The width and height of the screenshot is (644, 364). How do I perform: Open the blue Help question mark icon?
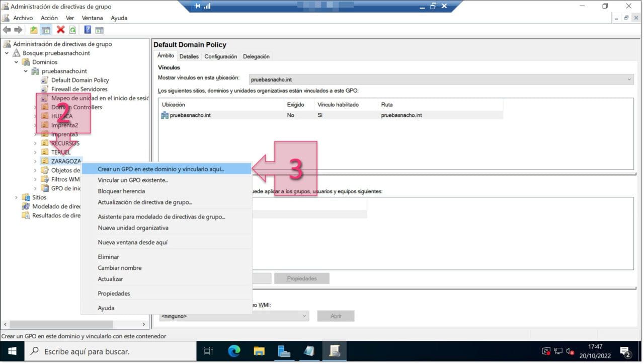coord(88,30)
